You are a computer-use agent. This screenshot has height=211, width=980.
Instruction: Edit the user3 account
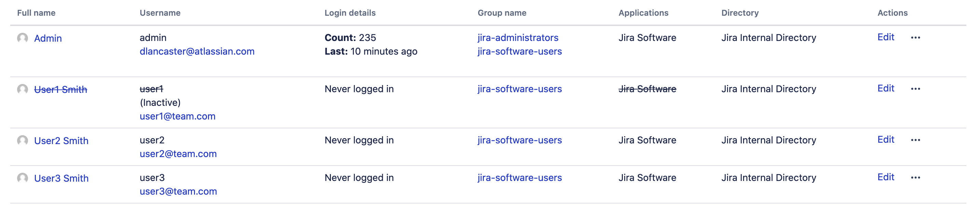tap(886, 177)
